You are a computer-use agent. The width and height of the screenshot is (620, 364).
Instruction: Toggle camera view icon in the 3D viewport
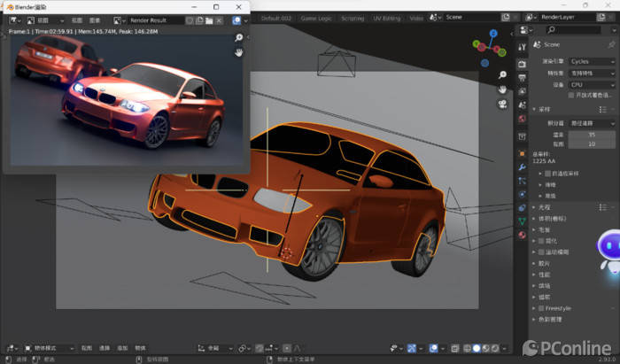pos(502,105)
